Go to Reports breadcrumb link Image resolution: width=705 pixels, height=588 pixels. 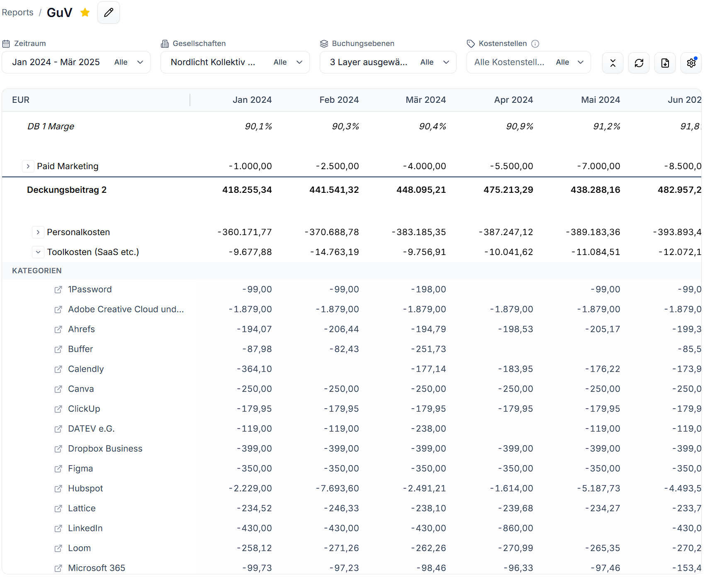click(x=17, y=12)
